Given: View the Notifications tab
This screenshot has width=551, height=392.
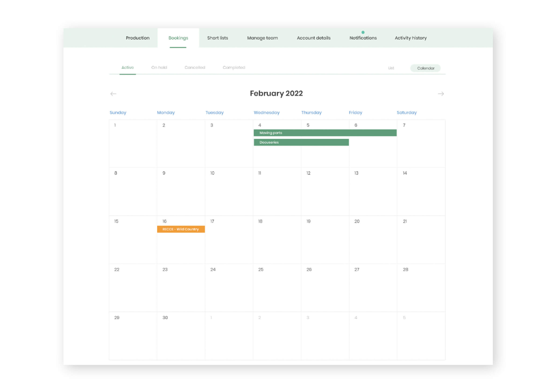Looking at the screenshot, I should point(363,38).
